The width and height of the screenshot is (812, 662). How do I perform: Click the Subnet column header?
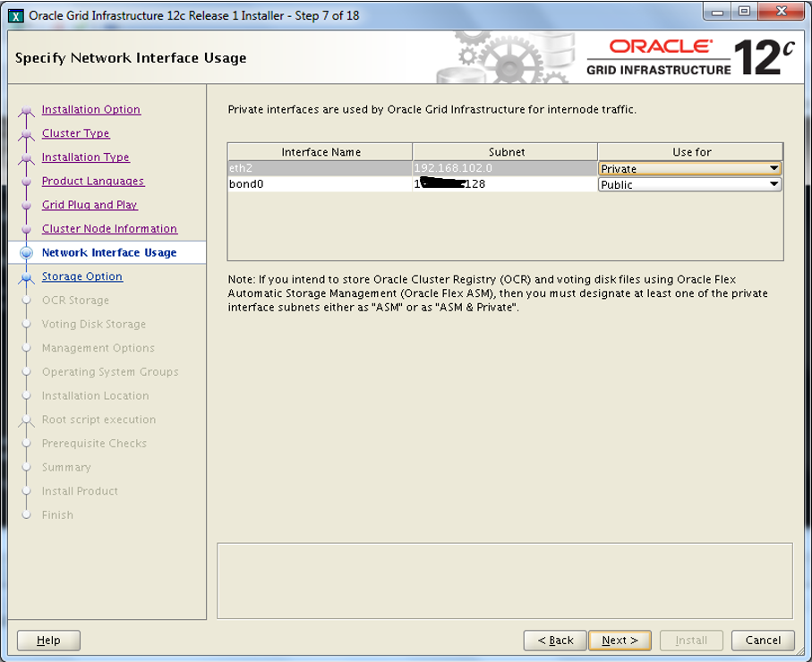506,152
